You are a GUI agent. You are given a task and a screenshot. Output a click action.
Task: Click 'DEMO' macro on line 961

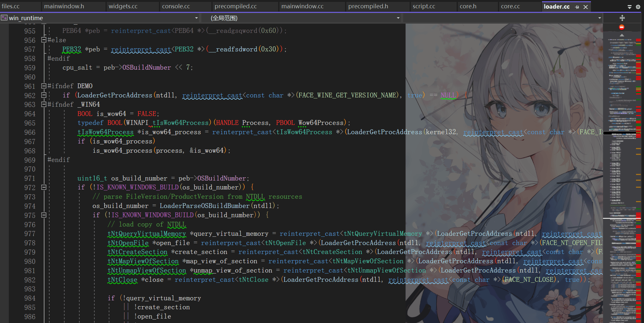[x=85, y=86]
